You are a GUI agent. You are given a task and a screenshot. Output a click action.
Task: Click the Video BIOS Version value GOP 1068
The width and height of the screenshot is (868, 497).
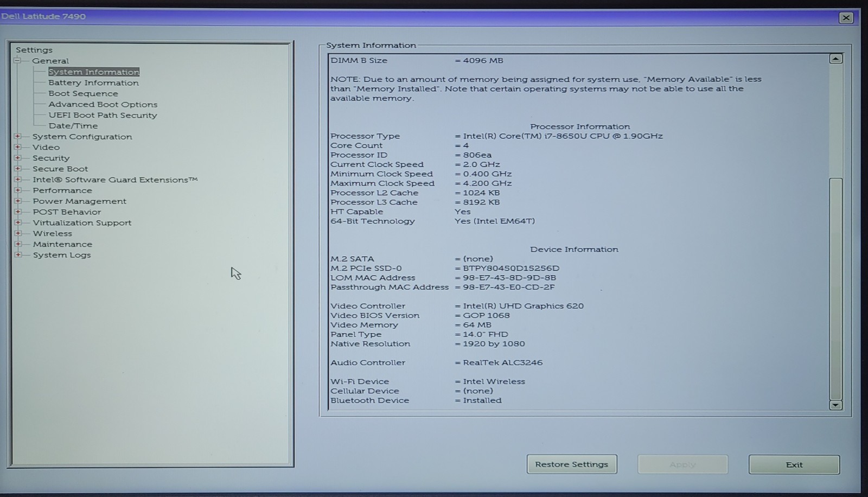point(486,315)
